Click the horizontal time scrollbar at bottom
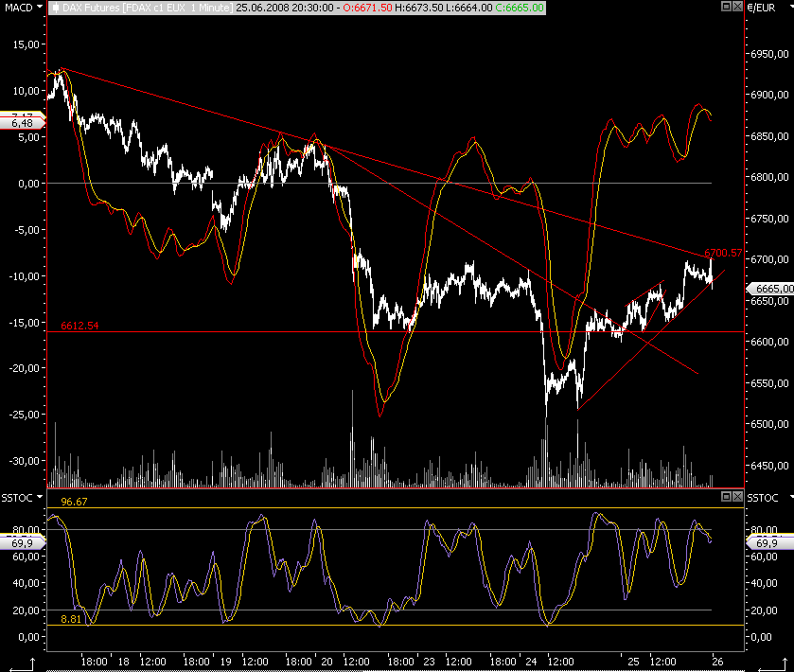Viewport: 794px width, 672px height. (x=395, y=670)
